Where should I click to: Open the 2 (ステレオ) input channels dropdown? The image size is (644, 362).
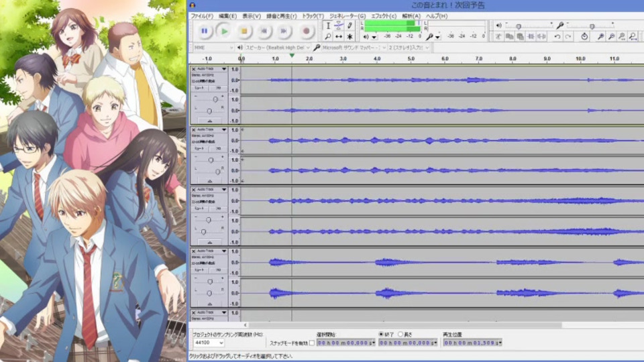409,48
